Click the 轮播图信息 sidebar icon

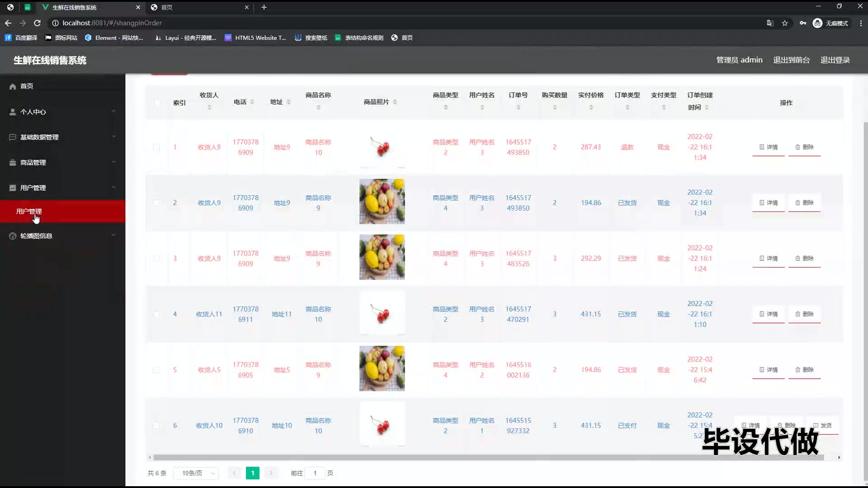coord(13,236)
